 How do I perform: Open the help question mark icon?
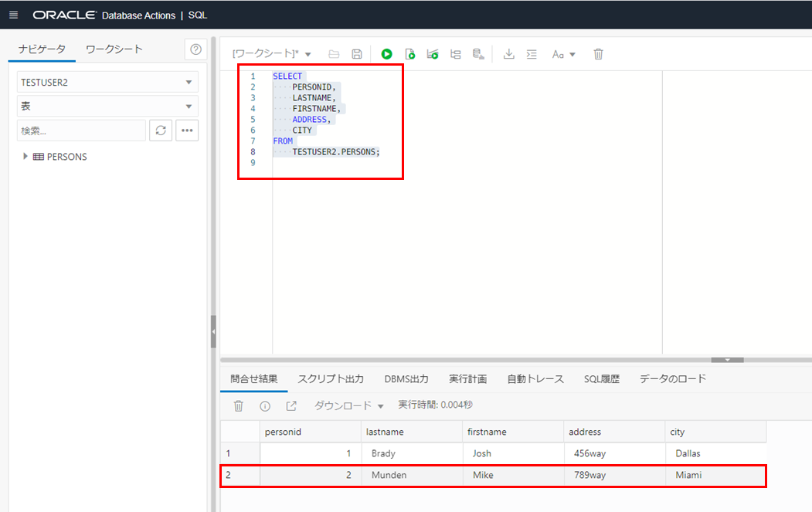pos(195,49)
